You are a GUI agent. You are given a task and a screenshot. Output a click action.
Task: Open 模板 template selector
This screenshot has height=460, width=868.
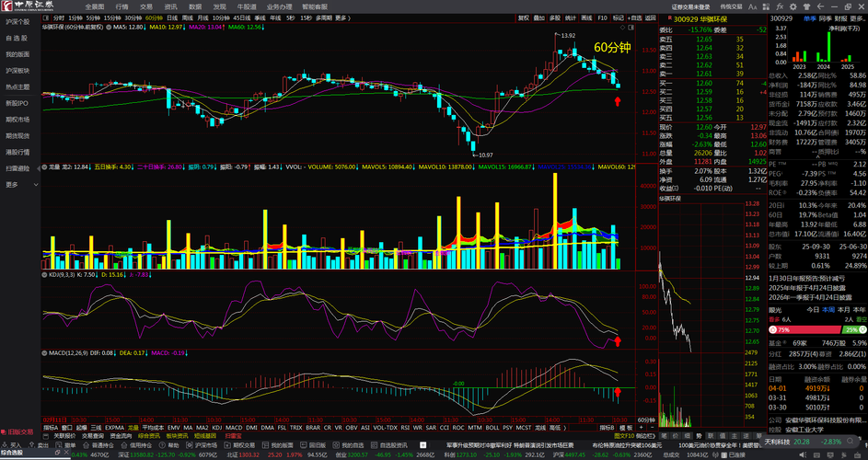coord(626,428)
